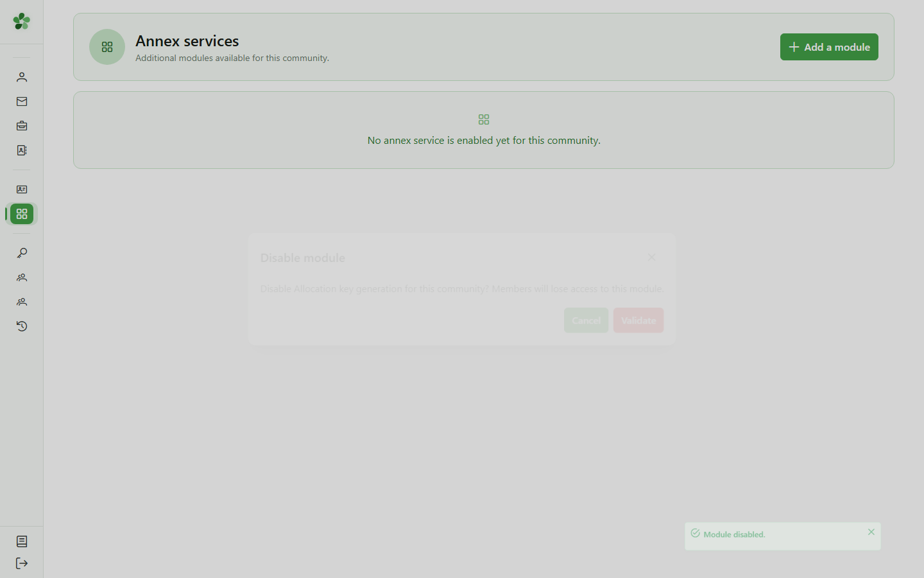924x578 pixels.
Task: Click the 'No annex service is enabled' message
Action: pyautogui.click(x=484, y=140)
